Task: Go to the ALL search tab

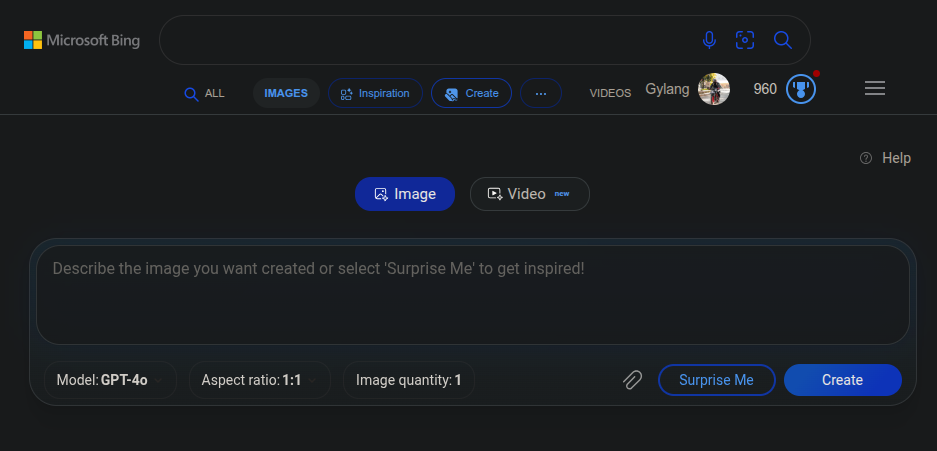Action: pyautogui.click(x=205, y=93)
